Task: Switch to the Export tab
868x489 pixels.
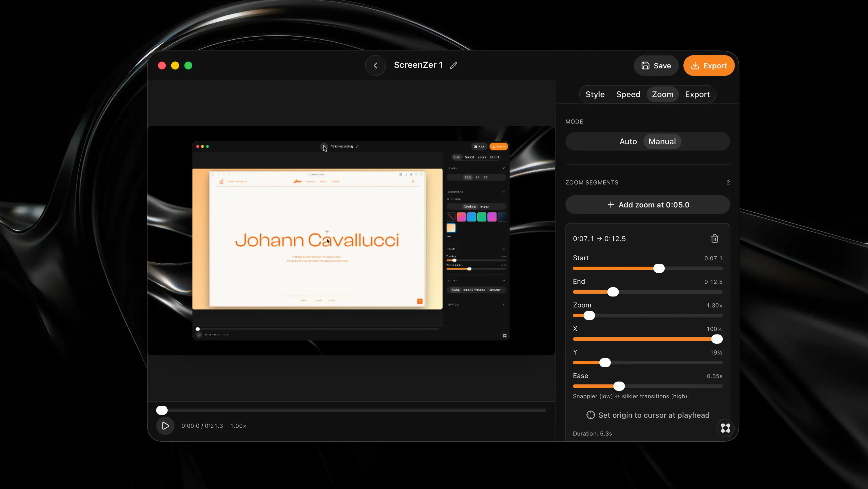Action: (697, 95)
